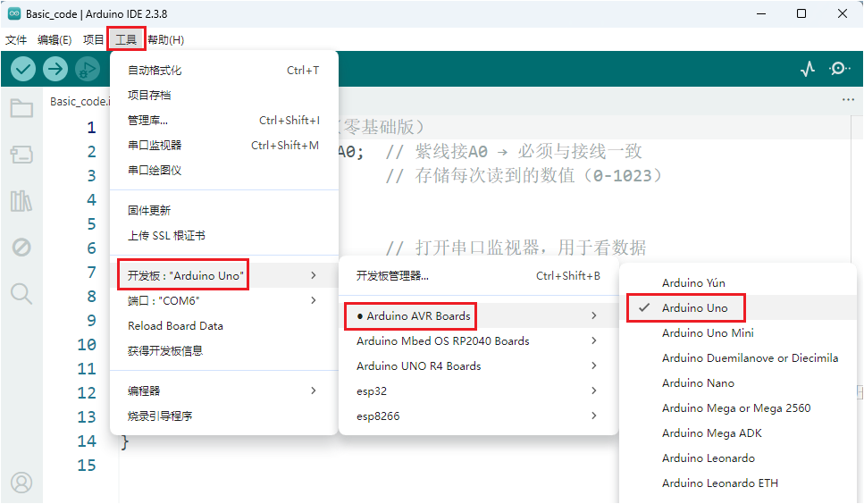Click the Verify checkmark button
The width and height of the screenshot is (864, 504).
[x=23, y=70]
